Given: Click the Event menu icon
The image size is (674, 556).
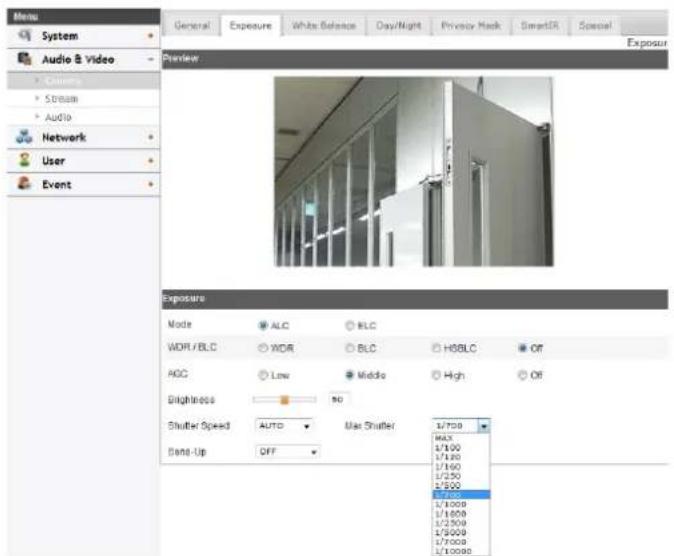Looking at the screenshot, I should click(x=24, y=184).
